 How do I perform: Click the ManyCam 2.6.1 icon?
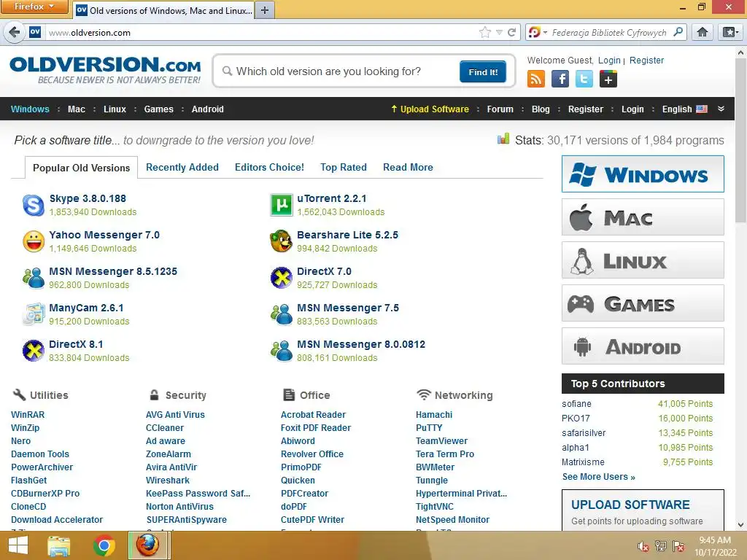[x=34, y=314]
